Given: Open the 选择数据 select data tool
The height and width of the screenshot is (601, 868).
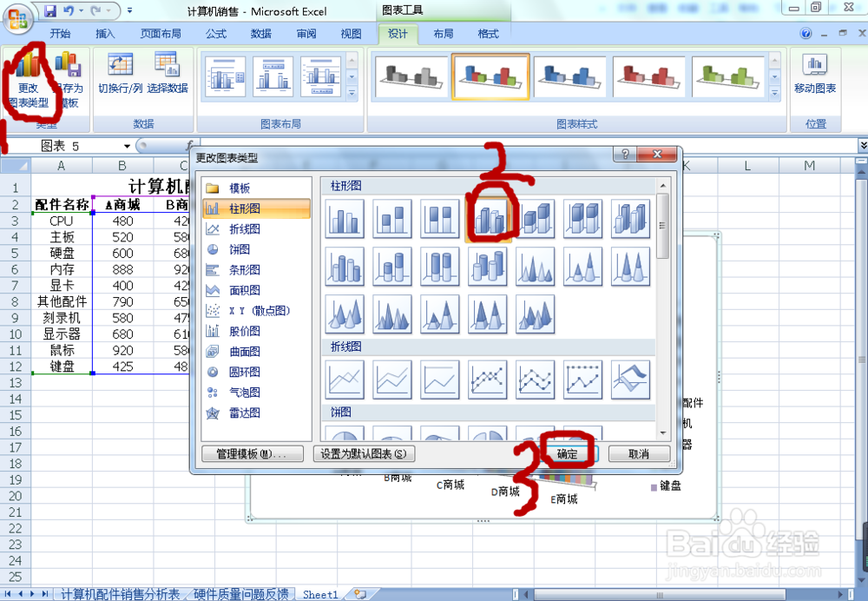Looking at the screenshot, I should coord(168,74).
